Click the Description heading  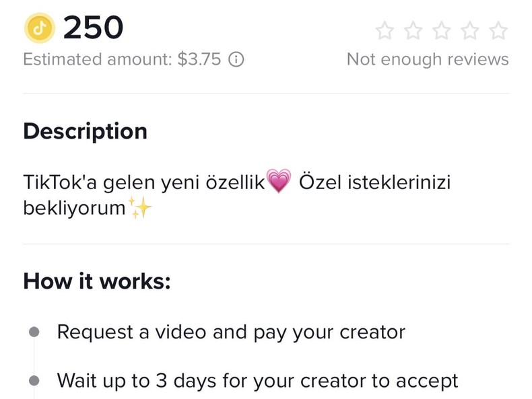85,131
